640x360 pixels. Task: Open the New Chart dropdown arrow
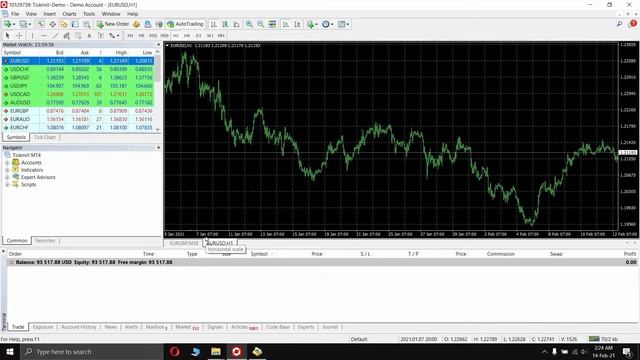[x=14, y=24]
